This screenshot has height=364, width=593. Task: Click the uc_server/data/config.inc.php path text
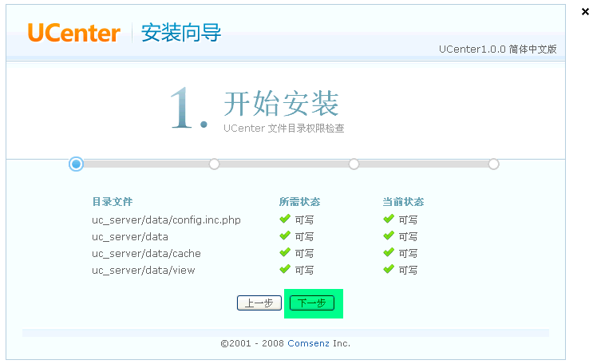pos(166,220)
